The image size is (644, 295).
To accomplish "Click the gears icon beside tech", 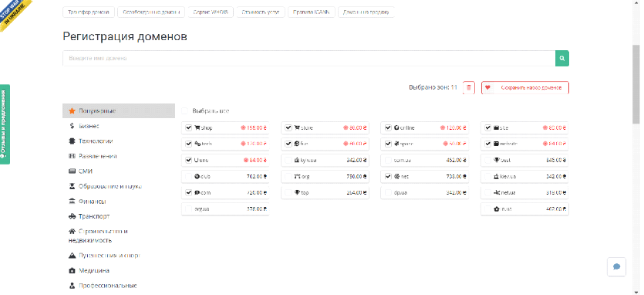I will [x=197, y=144].
